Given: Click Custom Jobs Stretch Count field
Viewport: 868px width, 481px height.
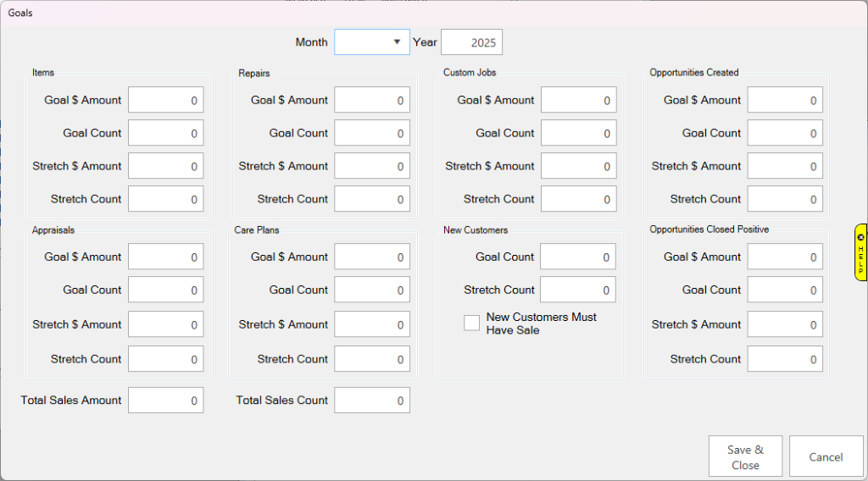Looking at the screenshot, I should click(x=578, y=199).
